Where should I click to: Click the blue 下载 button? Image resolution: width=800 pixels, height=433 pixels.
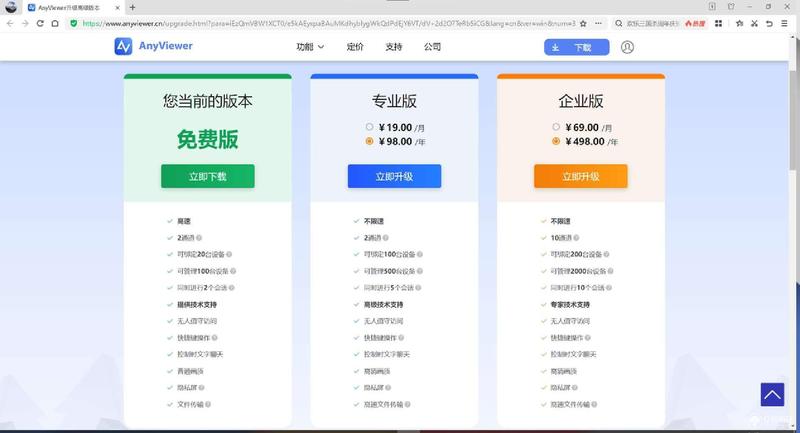(x=577, y=47)
